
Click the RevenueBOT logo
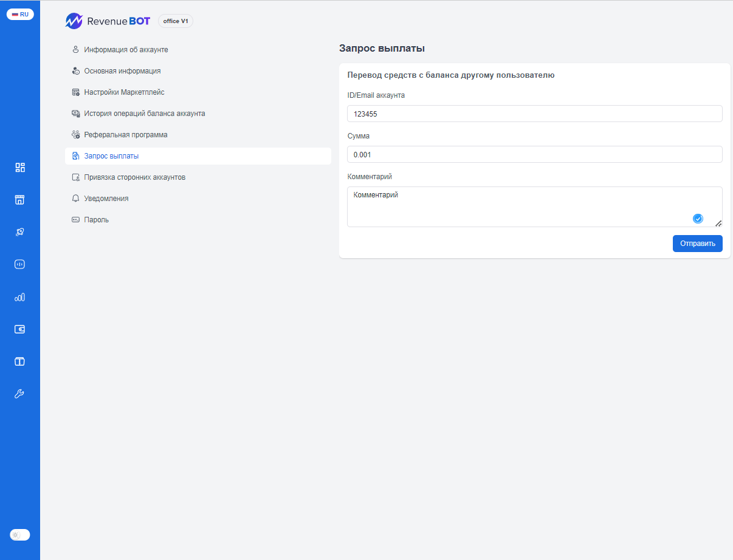pyautogui.click(x=108, y=21)
